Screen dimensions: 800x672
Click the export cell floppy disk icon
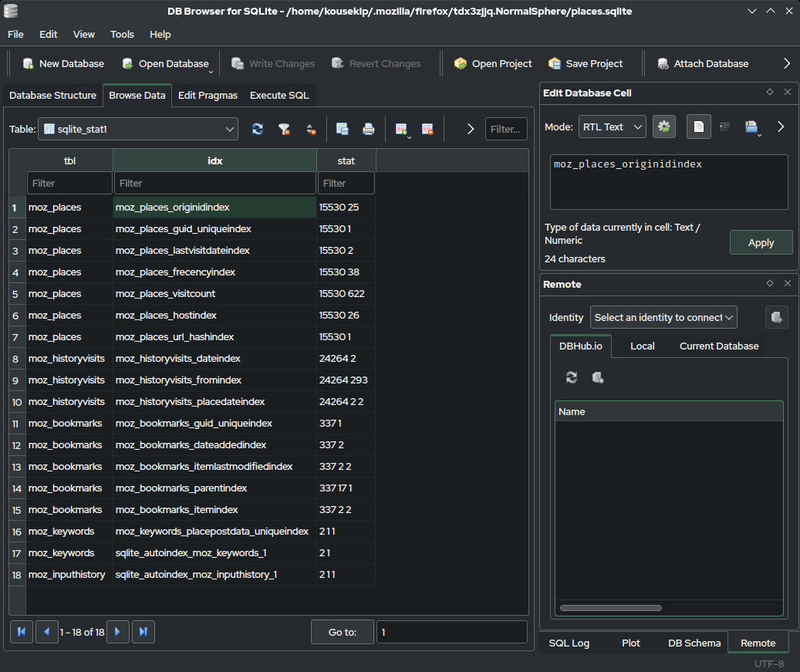click(751, 127)
